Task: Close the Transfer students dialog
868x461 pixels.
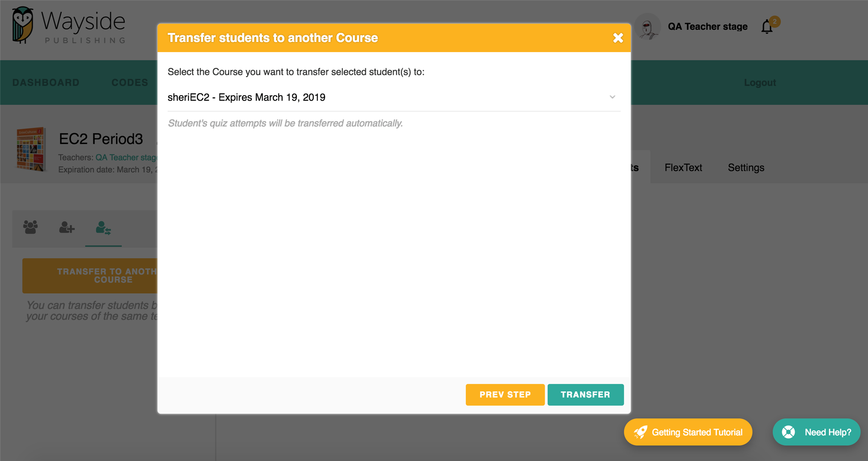Action: [618, 37]
